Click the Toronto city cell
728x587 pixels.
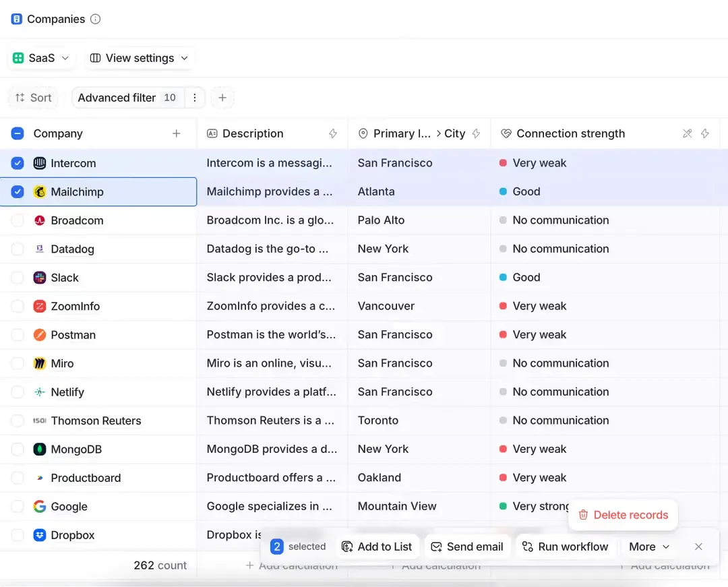(x=419, y=421)
